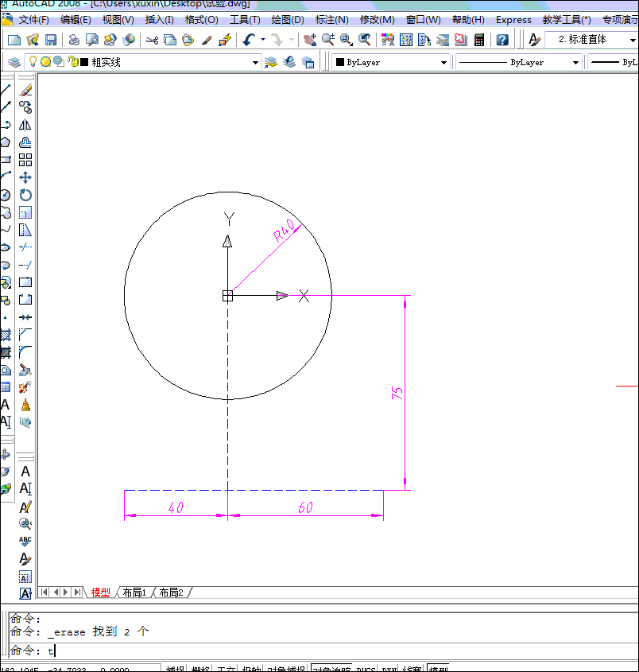Toggle layer freeze sun icon for 粗实线
639x672 pixels.
pyautogui.click(x=45, y=62)
